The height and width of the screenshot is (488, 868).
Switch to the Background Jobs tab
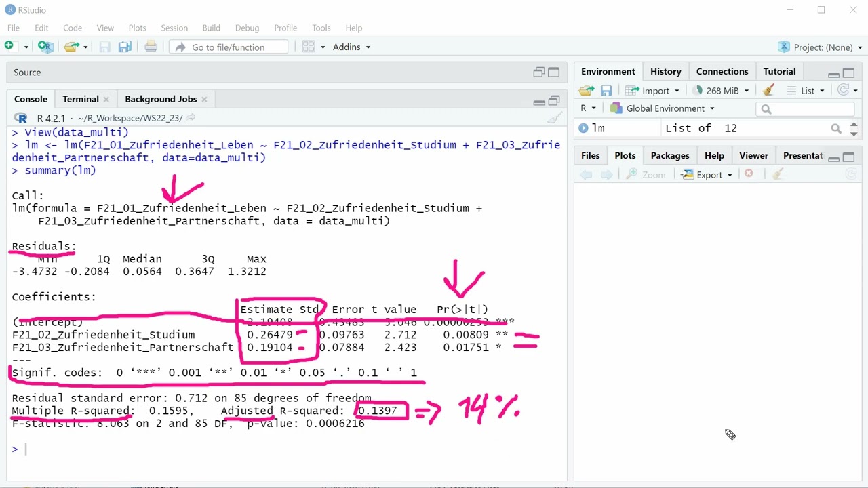[161, 99]
